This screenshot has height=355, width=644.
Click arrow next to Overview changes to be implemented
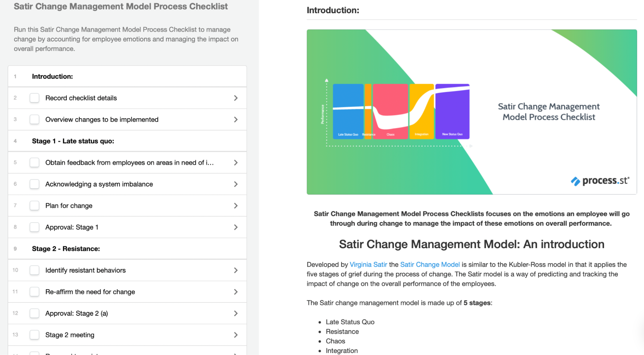click(236, 120)
